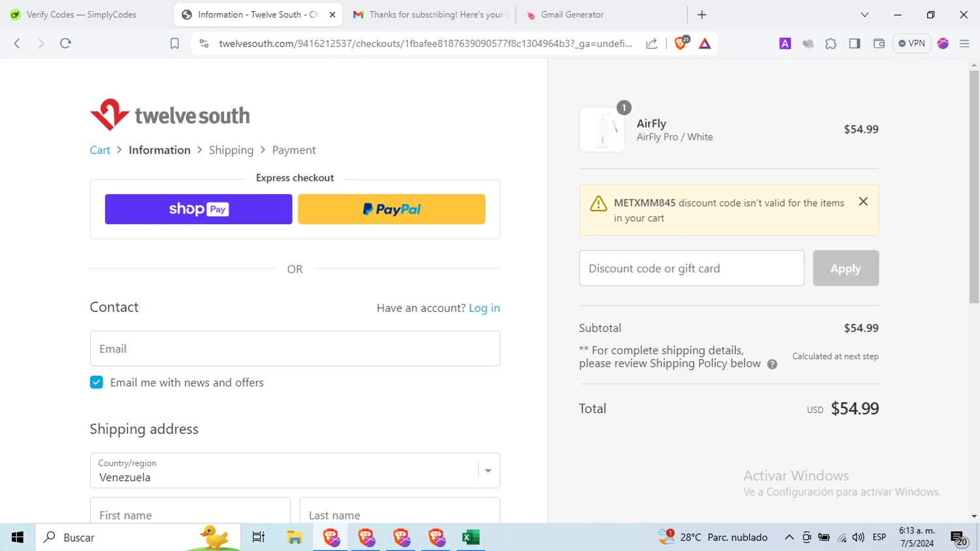This screenshot has height=551, width=980.
Task: Open the profile avatar icon
Action: point(943,43)
